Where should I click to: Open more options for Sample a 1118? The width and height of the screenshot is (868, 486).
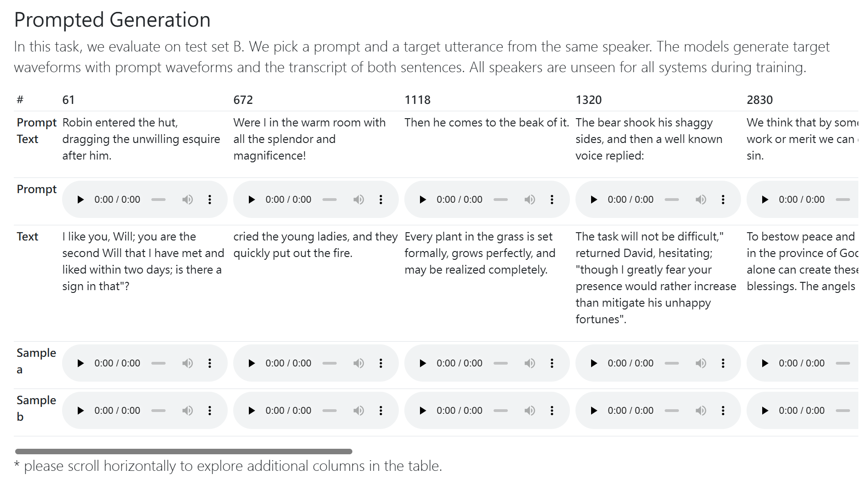(x=552, y=363)
